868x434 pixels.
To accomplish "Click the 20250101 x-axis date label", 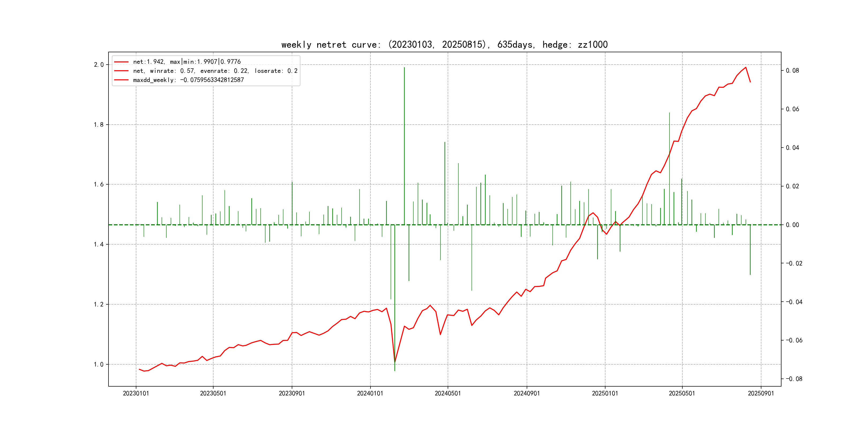I will (605, 393).
